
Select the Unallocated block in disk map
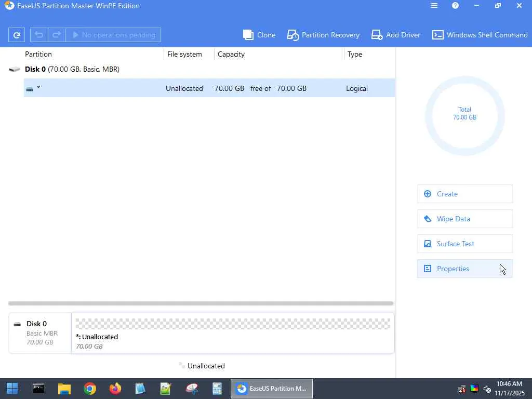(233, 333)
